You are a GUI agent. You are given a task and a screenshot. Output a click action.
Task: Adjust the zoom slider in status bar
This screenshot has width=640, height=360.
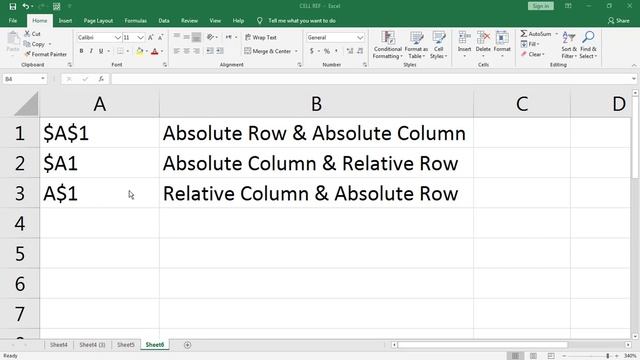[608, 356]
